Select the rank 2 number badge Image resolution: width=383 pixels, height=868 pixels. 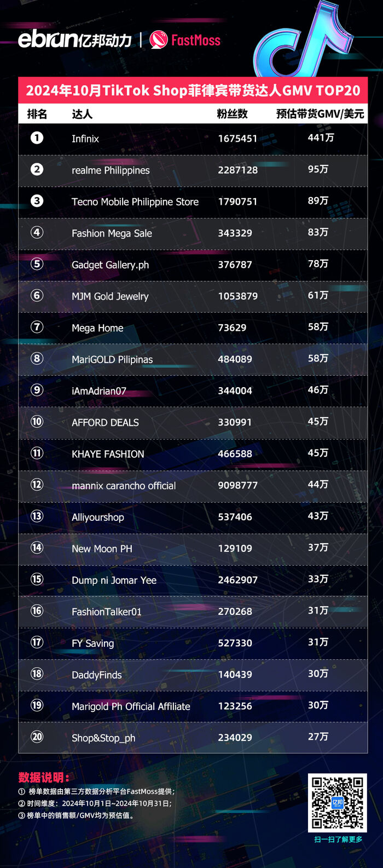click(37, 169)
